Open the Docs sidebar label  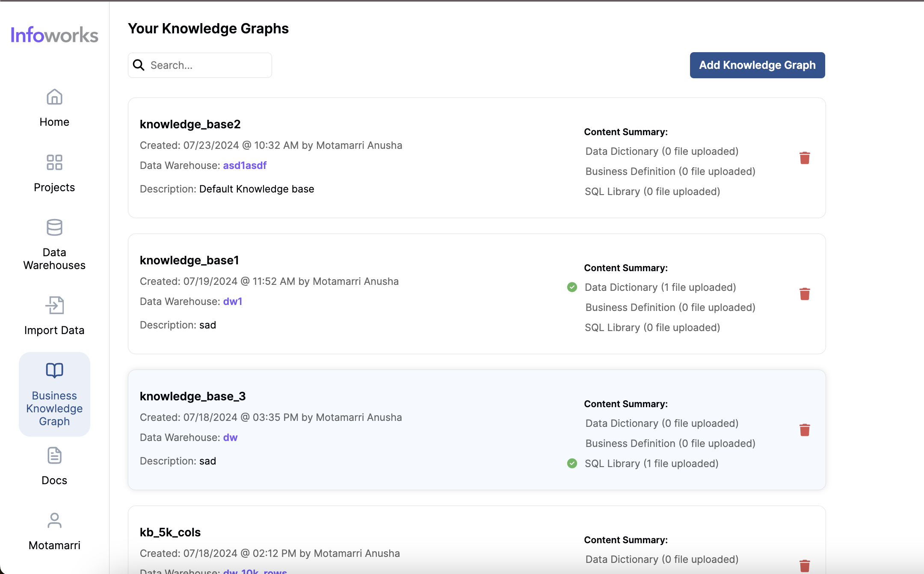(x=54, y=480)
